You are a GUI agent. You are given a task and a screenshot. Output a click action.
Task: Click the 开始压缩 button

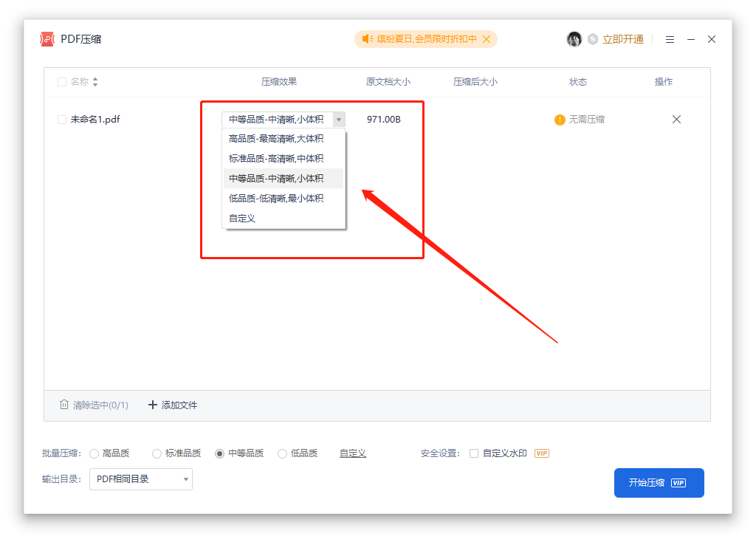point(659,483)
